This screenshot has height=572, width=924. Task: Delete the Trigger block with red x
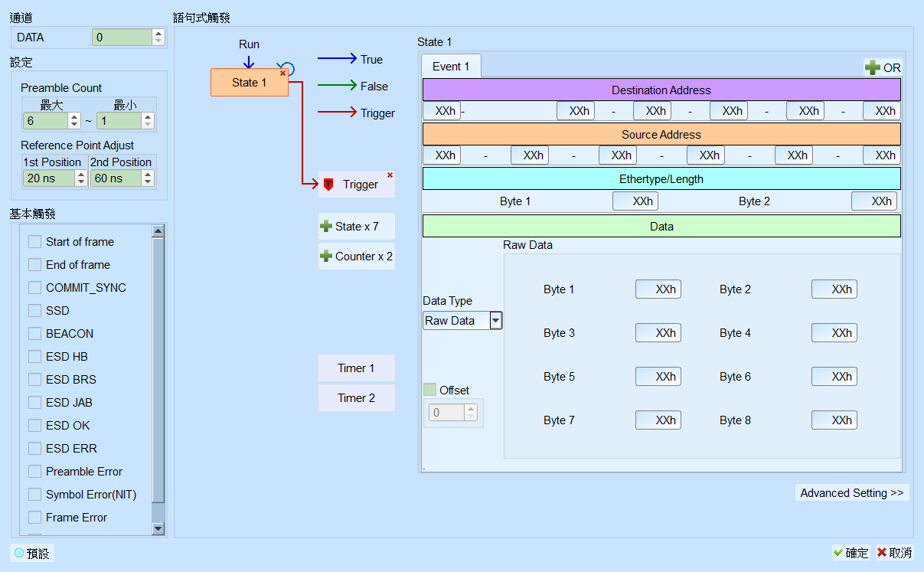[x=390, y=175]
